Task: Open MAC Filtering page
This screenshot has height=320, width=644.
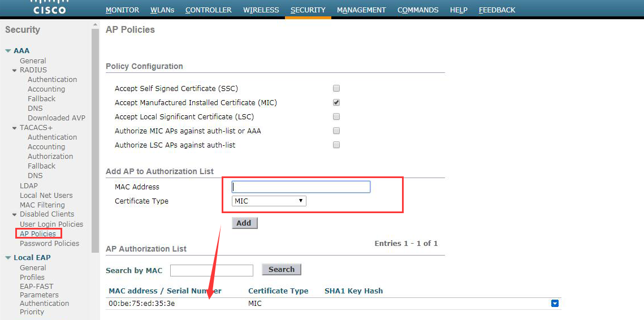Action: click(x=42, y=205)
